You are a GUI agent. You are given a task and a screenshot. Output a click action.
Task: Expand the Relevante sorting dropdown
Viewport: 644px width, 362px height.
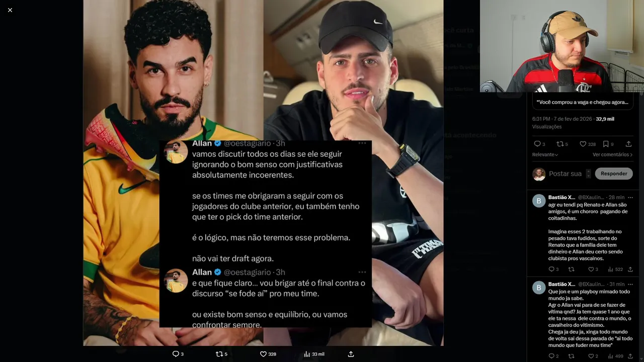pos(545,154)
